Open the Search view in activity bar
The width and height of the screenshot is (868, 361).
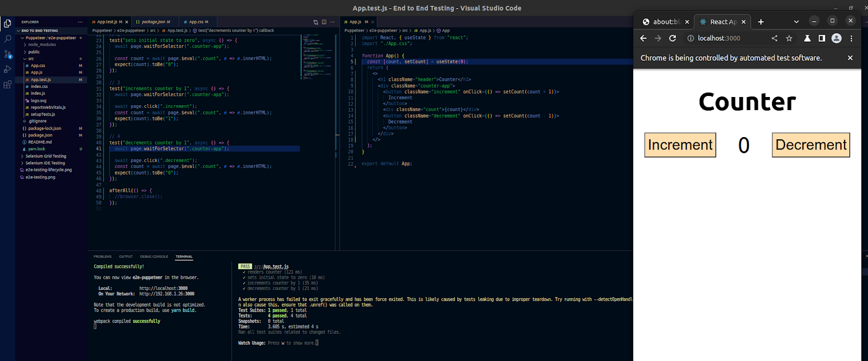coord(8,39)
